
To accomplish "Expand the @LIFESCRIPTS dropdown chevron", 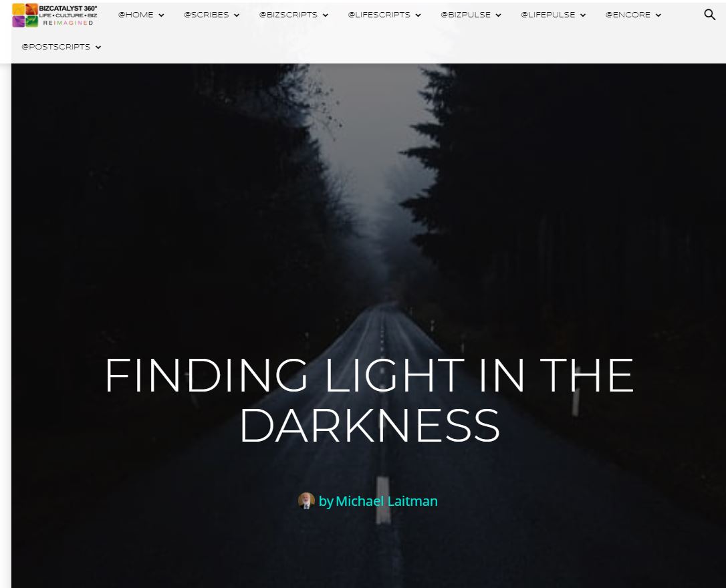I will click(x=418, y=15).
